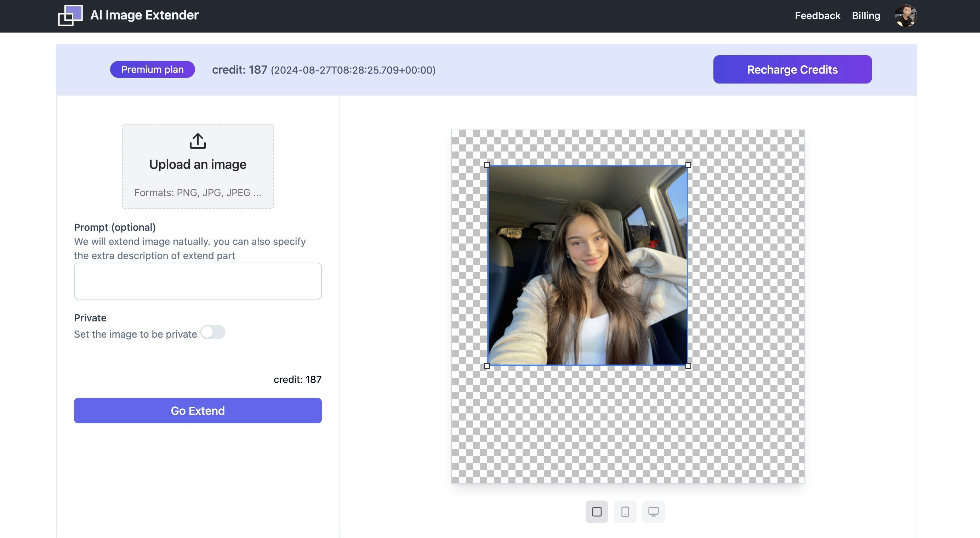Viewport: 980px width, 538px height.
Task: Click the Premium plan badge
Action: (152, 70)
